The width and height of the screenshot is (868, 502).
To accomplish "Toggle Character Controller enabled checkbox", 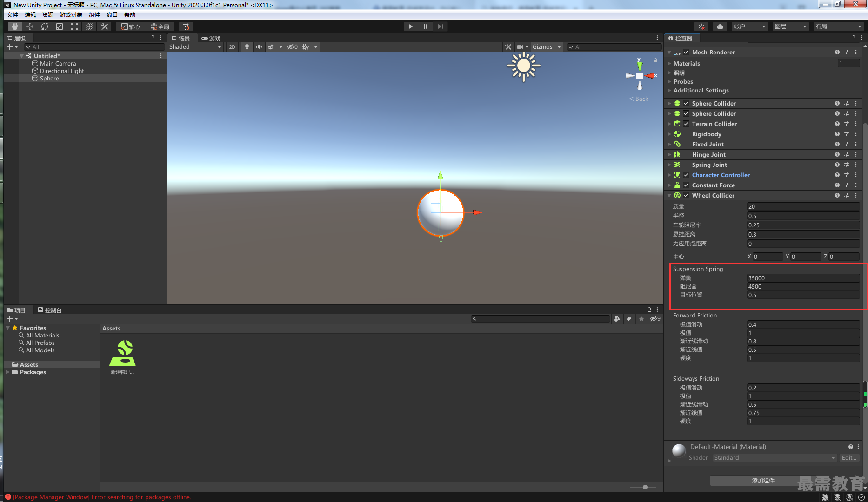I will tap(686, 175).
